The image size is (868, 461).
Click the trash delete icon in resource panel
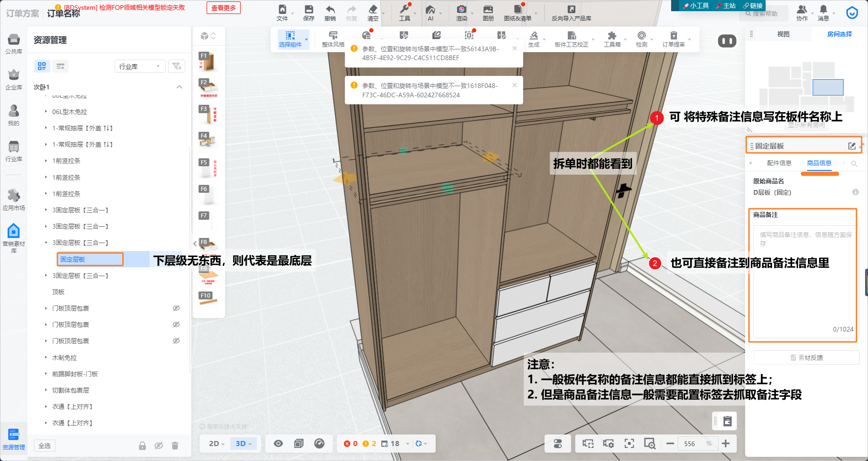coord(175,446)
